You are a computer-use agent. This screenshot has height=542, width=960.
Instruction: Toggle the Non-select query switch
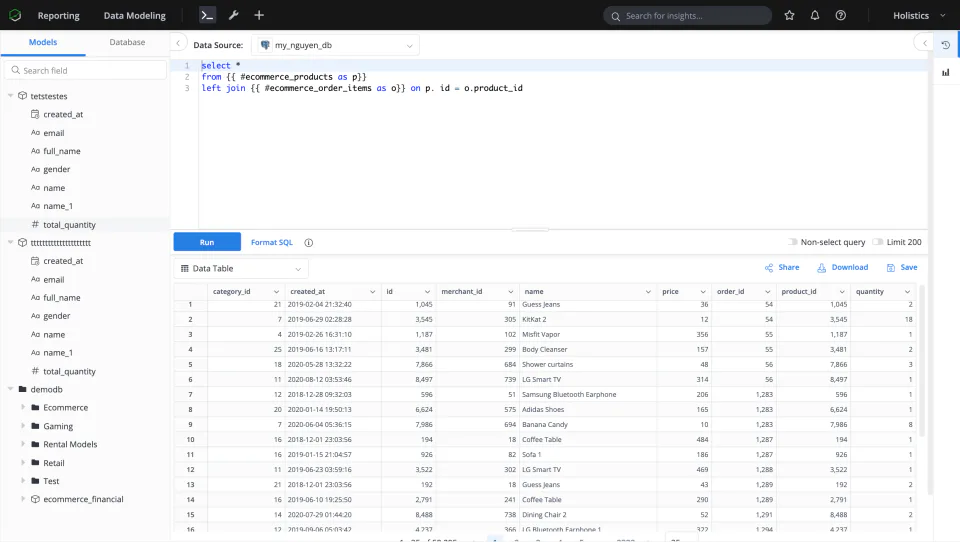(792, 242)
